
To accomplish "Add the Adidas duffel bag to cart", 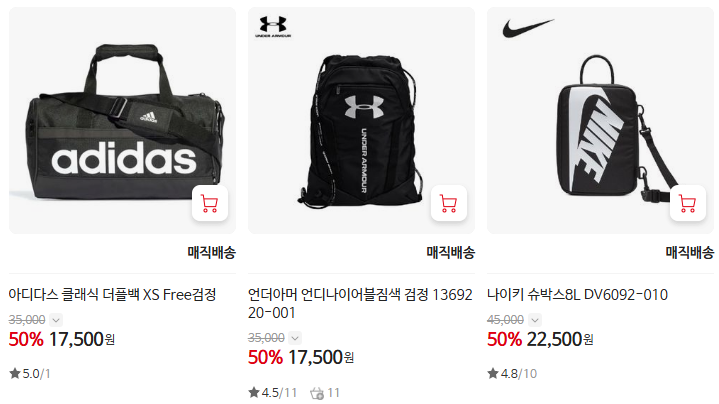I will click(210, 203).
